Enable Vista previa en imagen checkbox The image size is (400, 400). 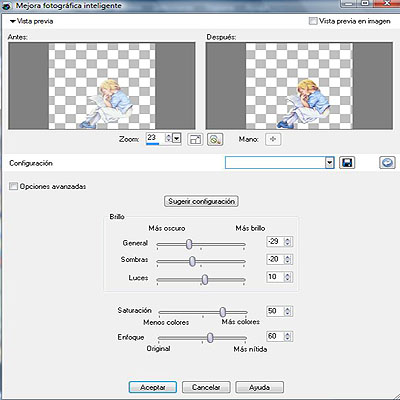point(313,21)
